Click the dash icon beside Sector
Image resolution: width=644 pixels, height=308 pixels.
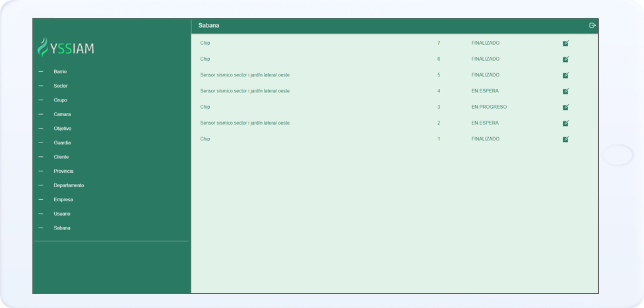[x=41, y=86]
